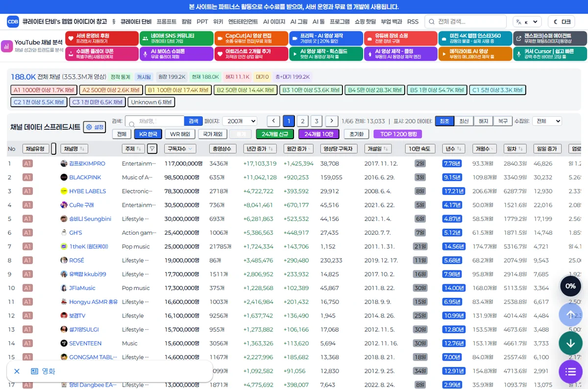Click the JFlaMusic channel avatar
This screenshot has height=389, width=588.
coord(64,288)
